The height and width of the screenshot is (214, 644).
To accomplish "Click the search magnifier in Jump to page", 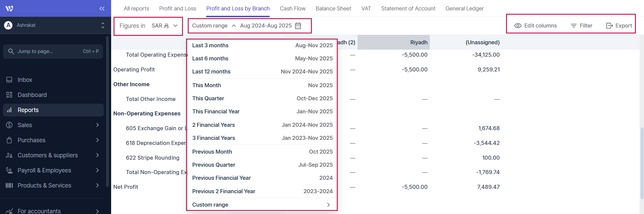I will coord(11,51).
